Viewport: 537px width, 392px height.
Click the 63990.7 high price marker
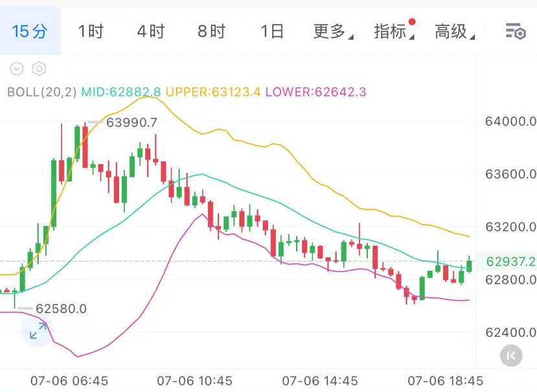click(x=131, y=122)
